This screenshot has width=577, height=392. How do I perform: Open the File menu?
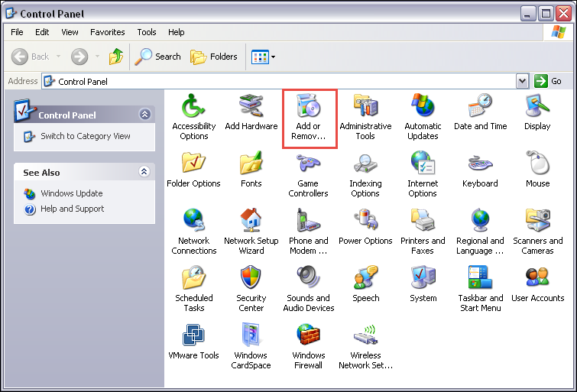tap(17, 32)
